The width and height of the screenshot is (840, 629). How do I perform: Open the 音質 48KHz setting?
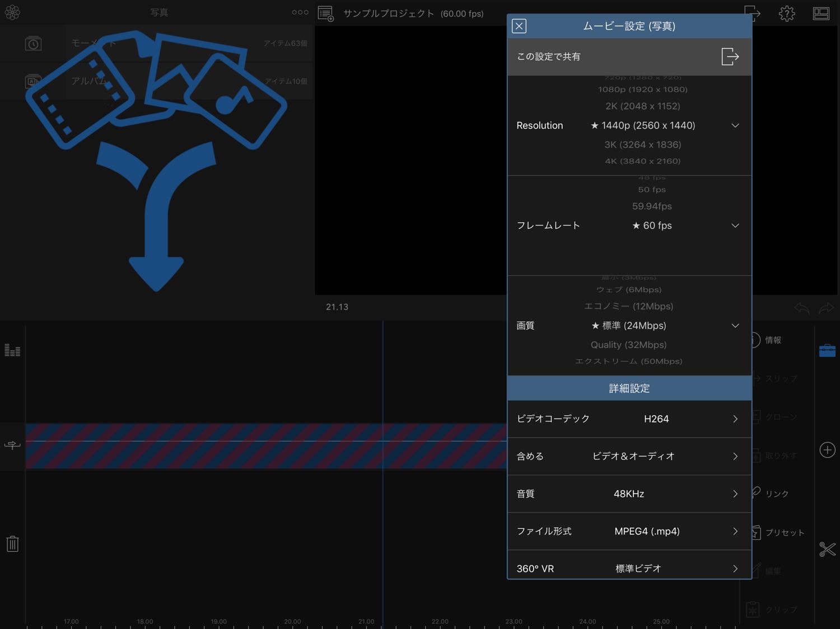(629, 494)
